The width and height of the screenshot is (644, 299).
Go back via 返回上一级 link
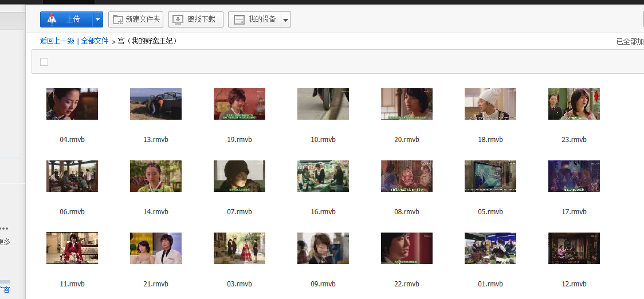pyautogui.click(x=57, y=41)
